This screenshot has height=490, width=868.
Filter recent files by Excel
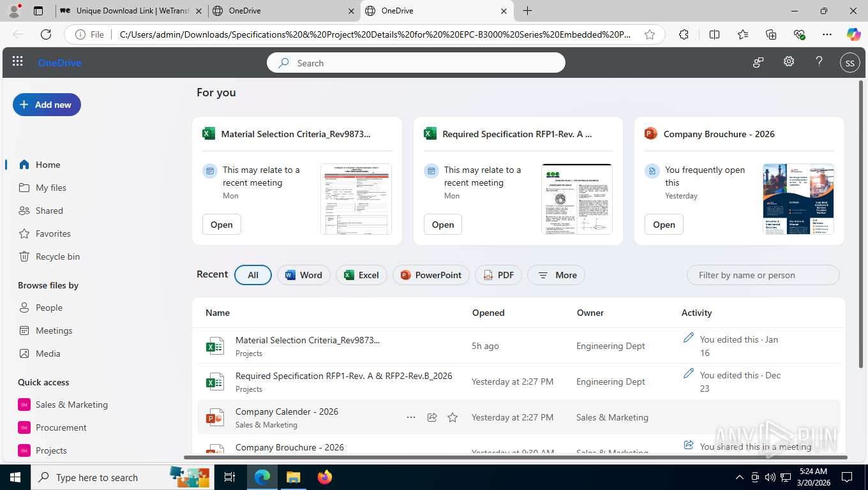361,275
